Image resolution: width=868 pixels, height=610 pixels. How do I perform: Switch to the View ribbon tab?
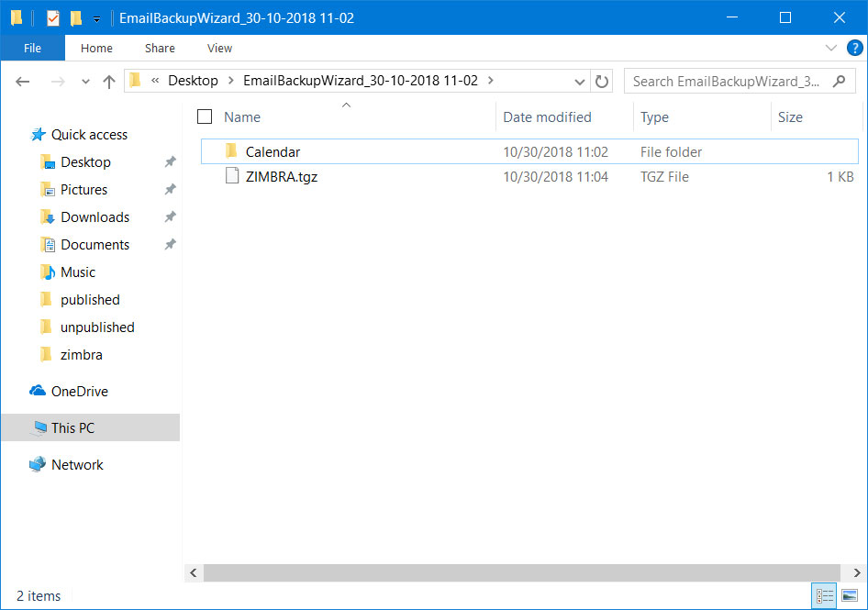coord(219,48)
